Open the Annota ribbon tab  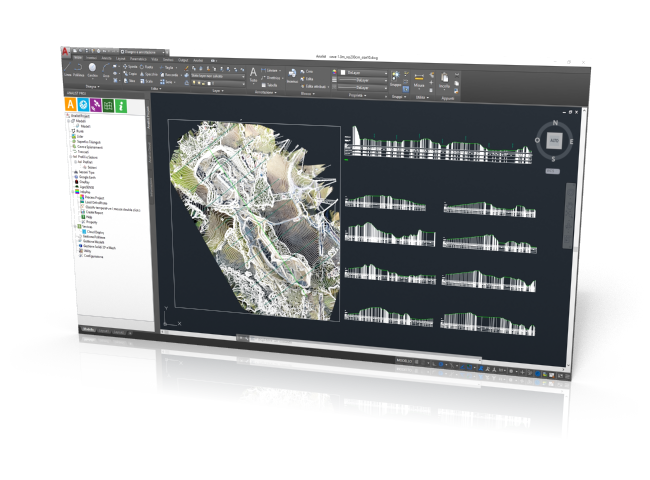click(107, 58)
